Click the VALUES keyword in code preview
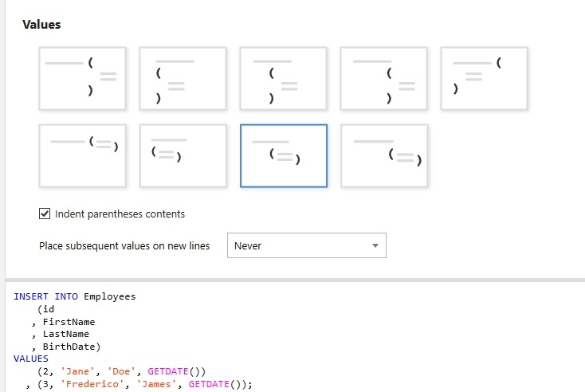Viewport: 585px width, 392px height. [31, 359]
